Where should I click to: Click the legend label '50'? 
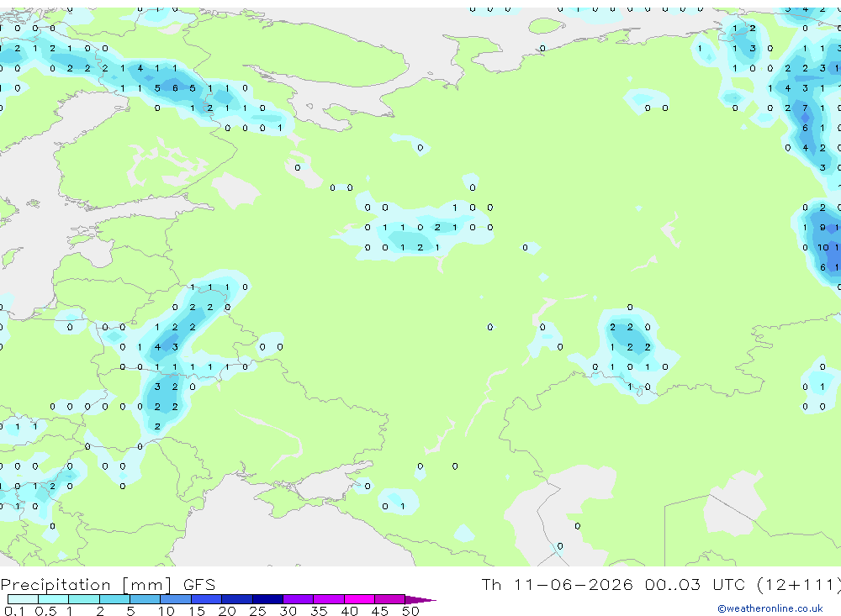coord(410,611)
